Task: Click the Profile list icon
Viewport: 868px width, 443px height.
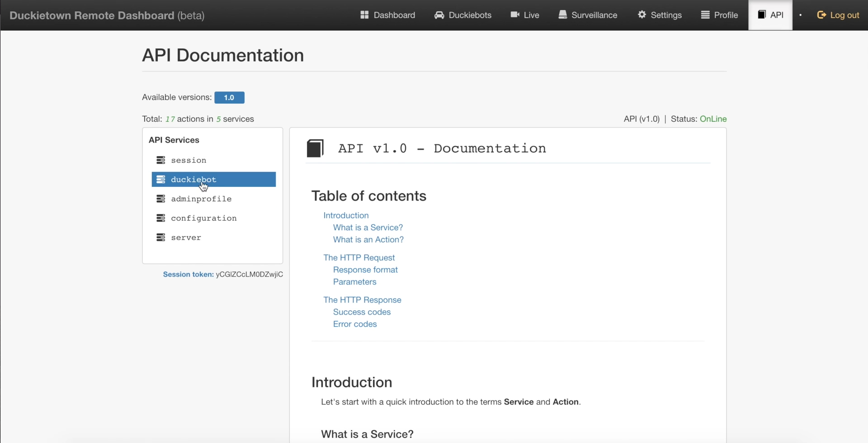Action: pos(705,15)
